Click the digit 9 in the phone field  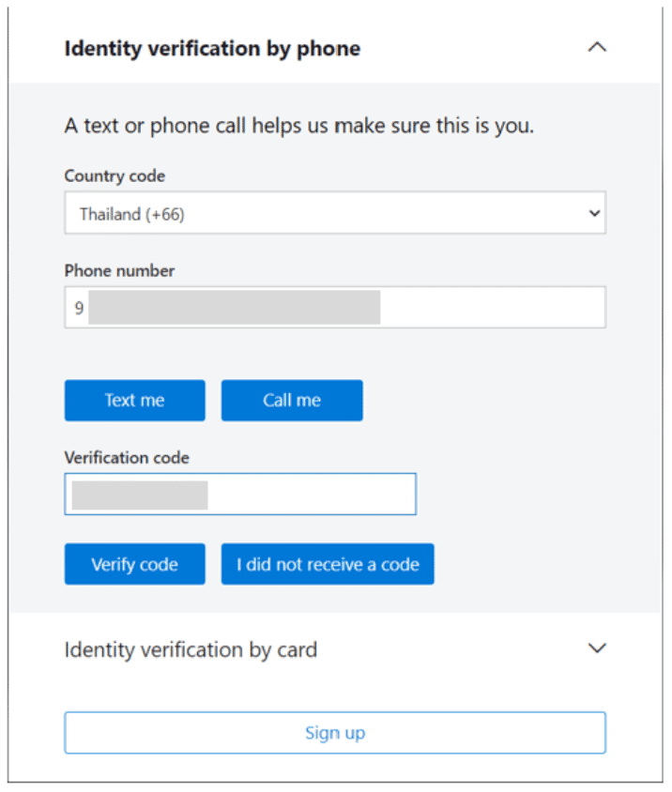tap(80, 308)
